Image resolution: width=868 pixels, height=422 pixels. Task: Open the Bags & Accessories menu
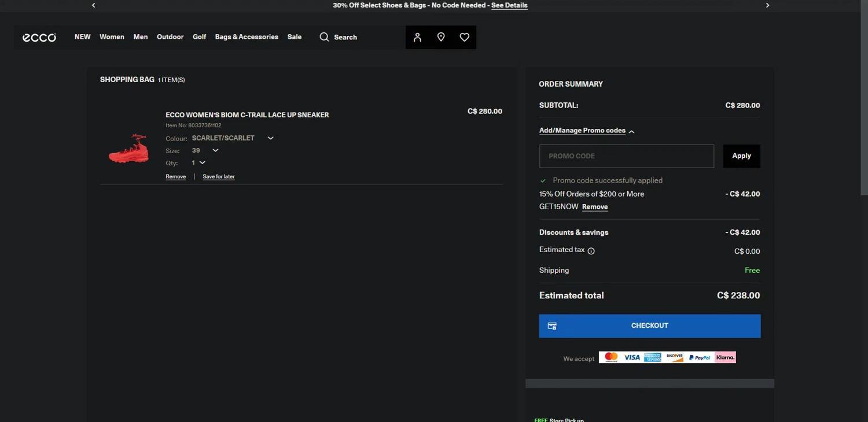[x=247, y=37]
